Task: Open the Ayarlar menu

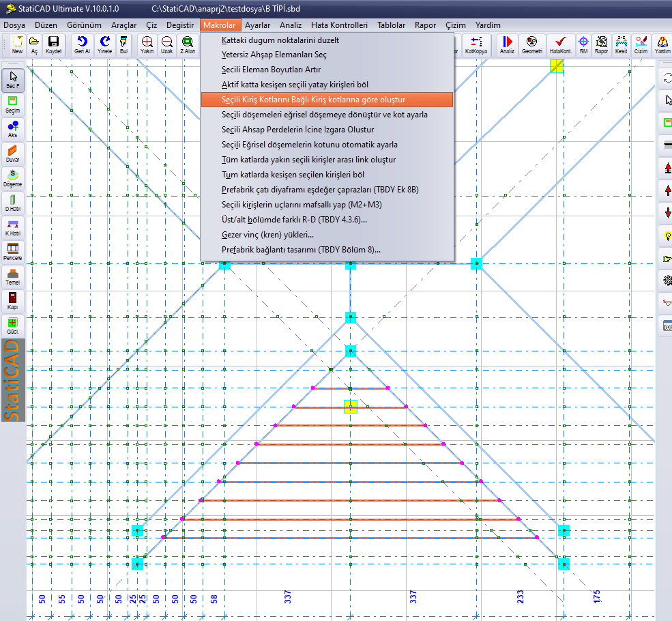Action: tap(258, 25)
